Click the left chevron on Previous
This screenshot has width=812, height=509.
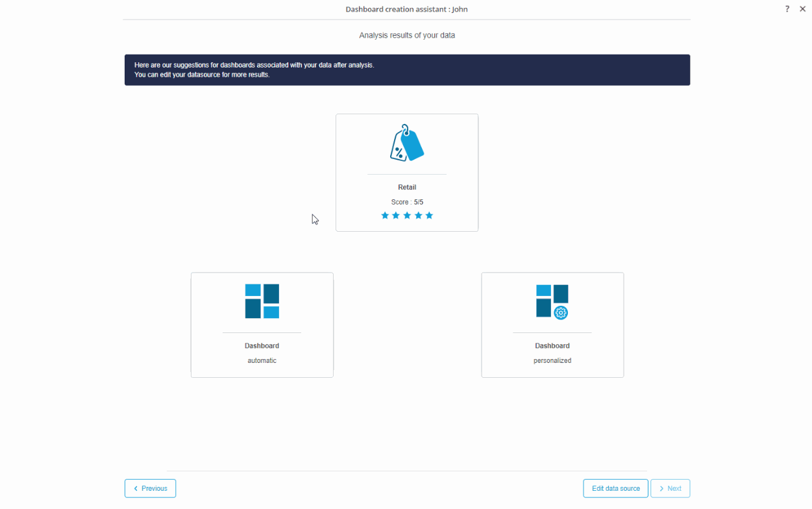[136, 488]
